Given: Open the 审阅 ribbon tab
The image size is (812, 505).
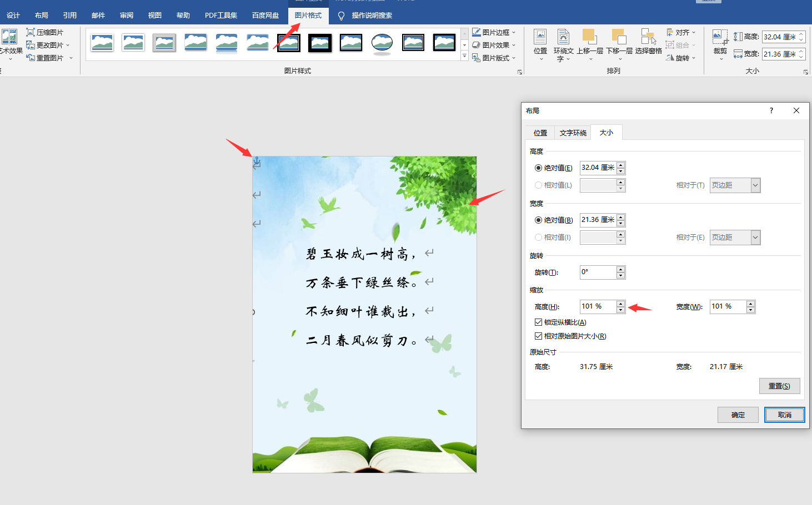Looking at the screenshot, I should point(127,16).
